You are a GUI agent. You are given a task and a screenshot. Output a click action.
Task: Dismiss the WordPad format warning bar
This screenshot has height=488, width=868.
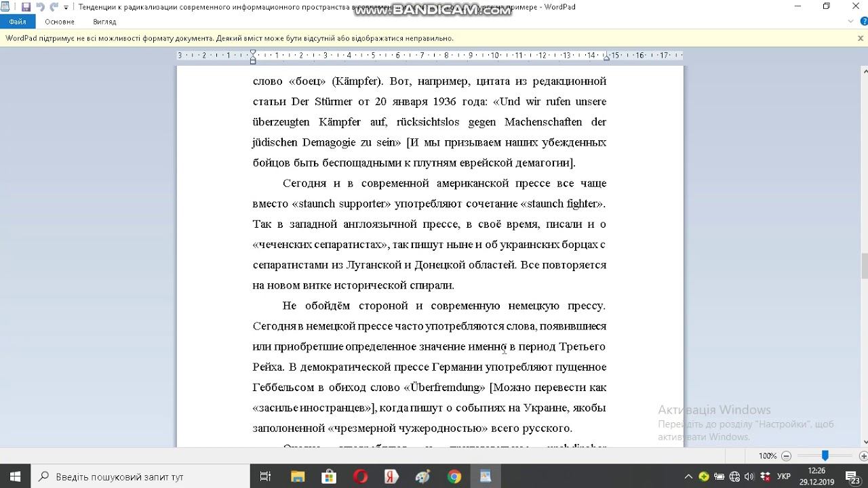click(861, 39)
